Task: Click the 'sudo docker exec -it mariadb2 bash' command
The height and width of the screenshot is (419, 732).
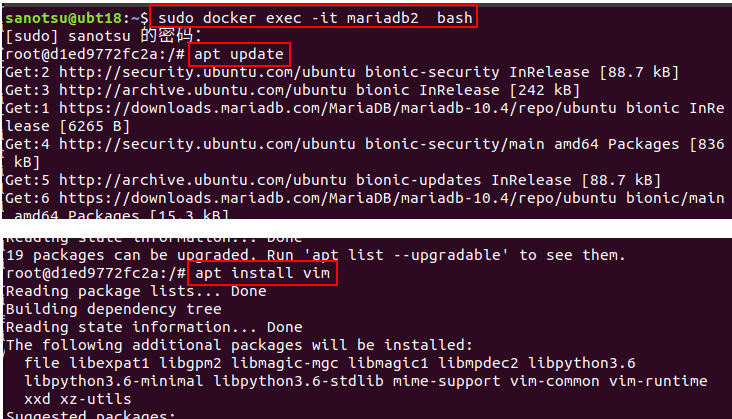Action: (x=315, y=18)
